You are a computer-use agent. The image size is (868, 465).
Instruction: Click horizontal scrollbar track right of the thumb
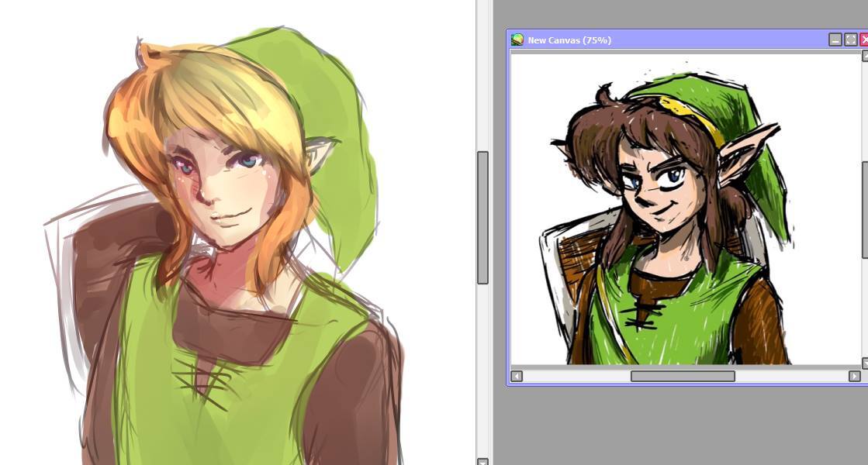[x=791, y=376]
